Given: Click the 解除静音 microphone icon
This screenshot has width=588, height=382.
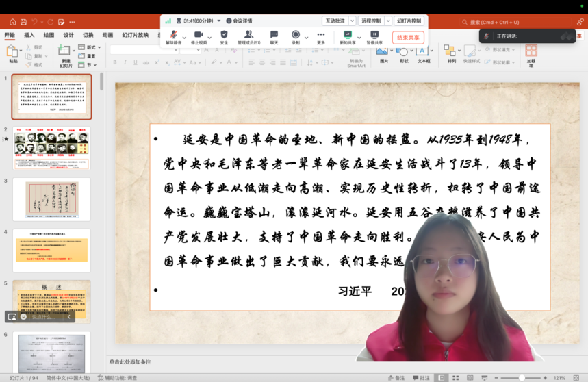Looking at the screenshot, I should pos(173,35).
